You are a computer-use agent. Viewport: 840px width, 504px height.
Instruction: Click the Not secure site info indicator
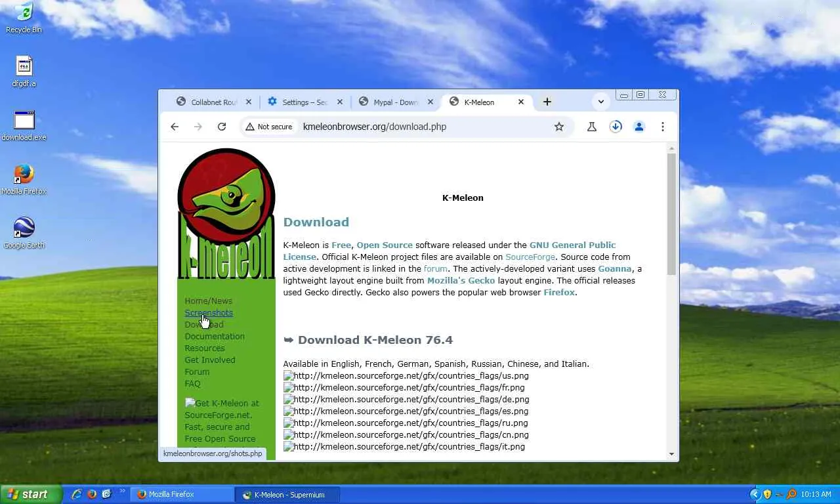click(269, 127)
